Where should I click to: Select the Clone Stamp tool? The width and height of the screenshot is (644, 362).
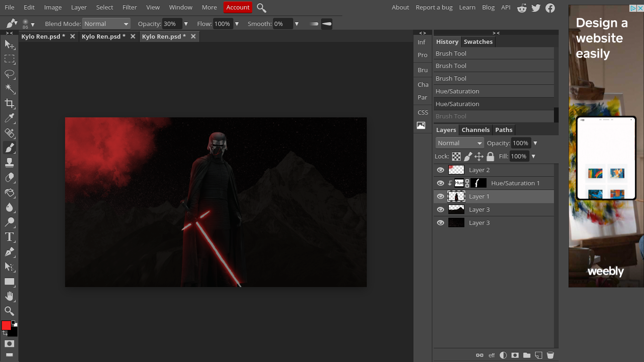click(x=9, y=163)
